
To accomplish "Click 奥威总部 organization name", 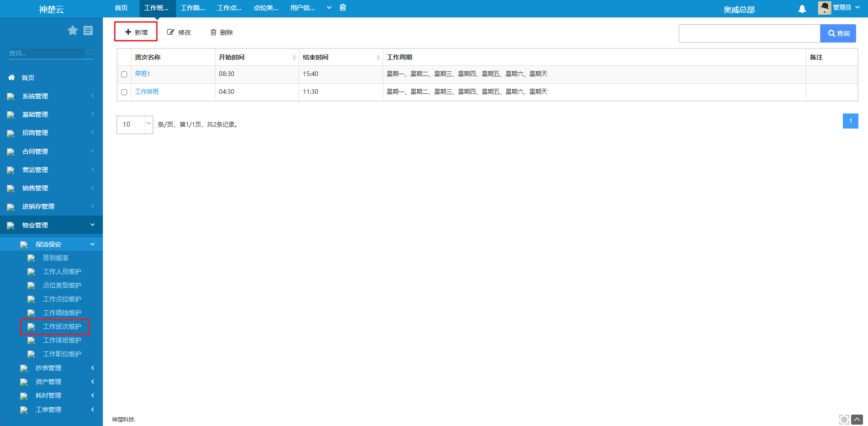I will click(x=739, y=10).
